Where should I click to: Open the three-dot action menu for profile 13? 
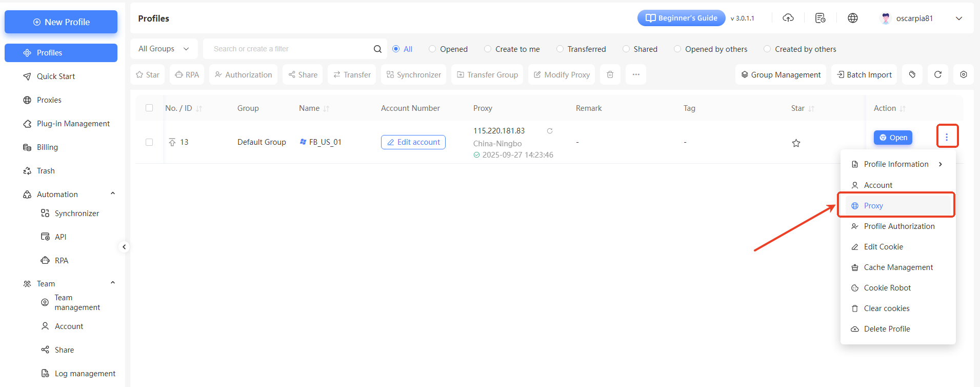(947, 137)
